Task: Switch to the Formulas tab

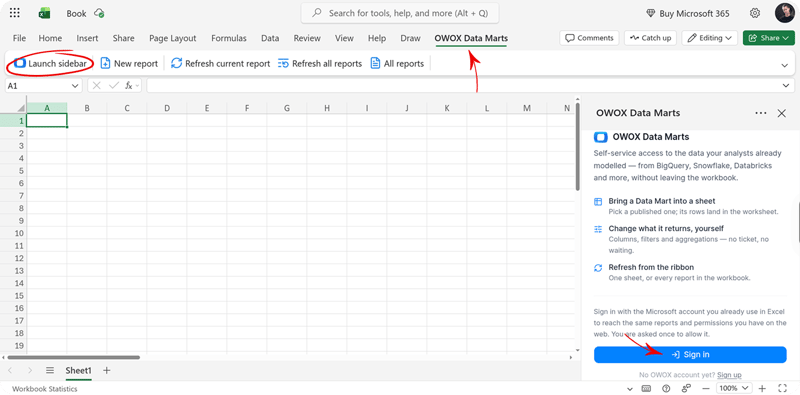Action: pyautogui.click(x=229, y=38)
